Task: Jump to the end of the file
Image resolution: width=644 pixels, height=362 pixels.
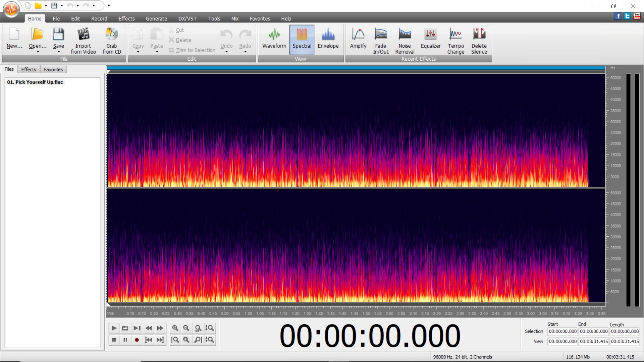Action: click(x=160, y=340)
